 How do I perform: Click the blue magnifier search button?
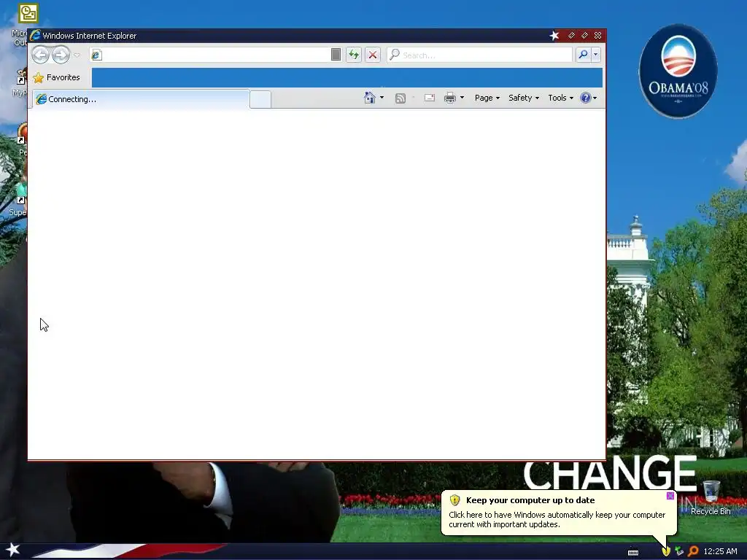point(583,55)
